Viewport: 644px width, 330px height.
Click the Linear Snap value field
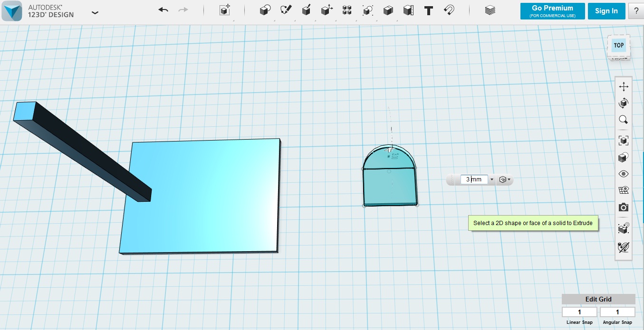point(579,312)
